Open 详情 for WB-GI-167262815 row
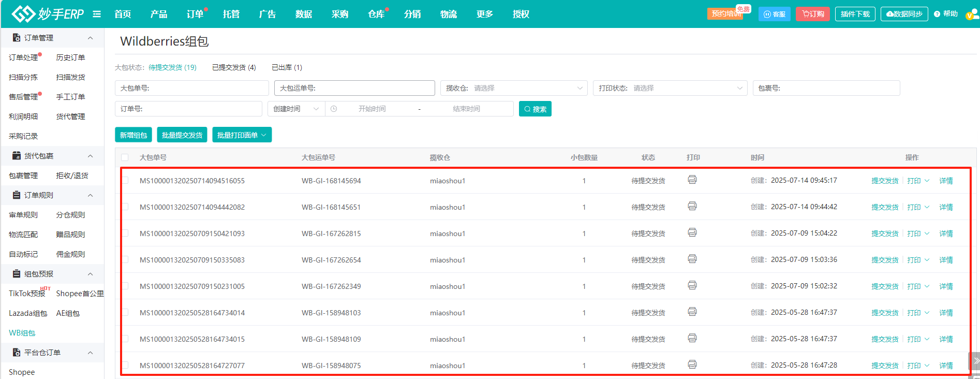Viewport: 980px width, 379px height. click(x=946, y=234)
